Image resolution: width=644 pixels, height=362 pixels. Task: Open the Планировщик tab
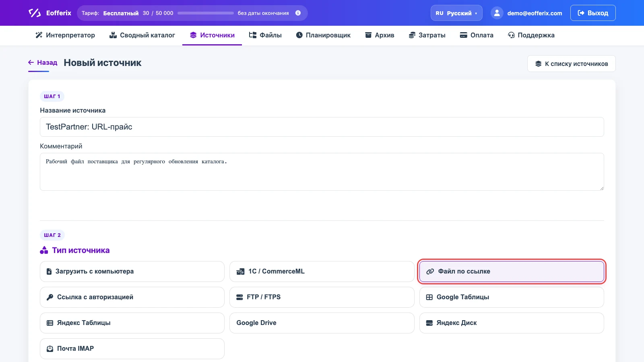323,35
